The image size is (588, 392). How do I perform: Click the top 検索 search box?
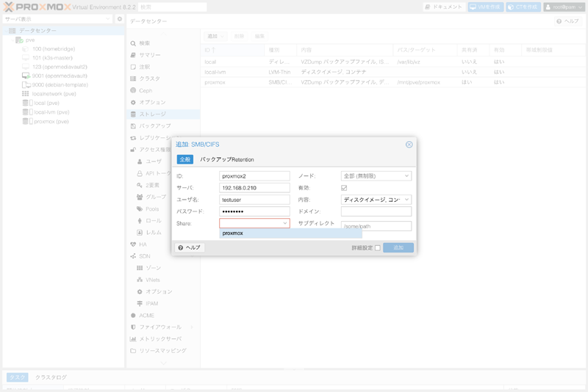pyautogui.click(x=173, y=7)
